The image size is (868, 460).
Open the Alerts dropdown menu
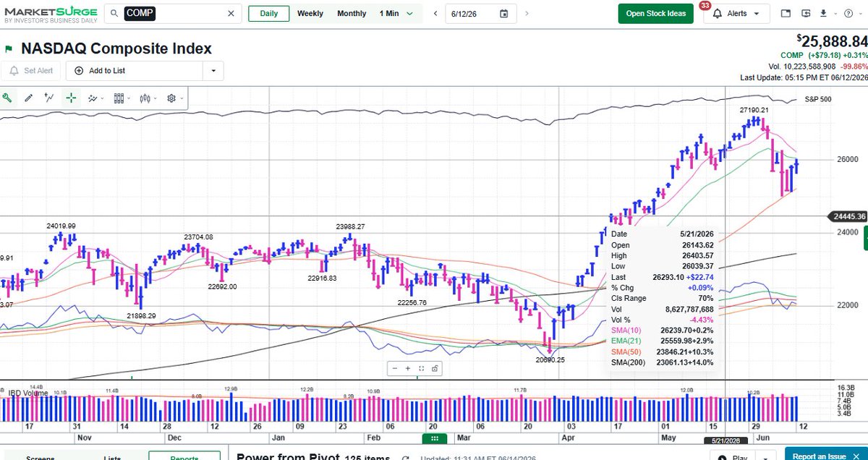(737, 13)
